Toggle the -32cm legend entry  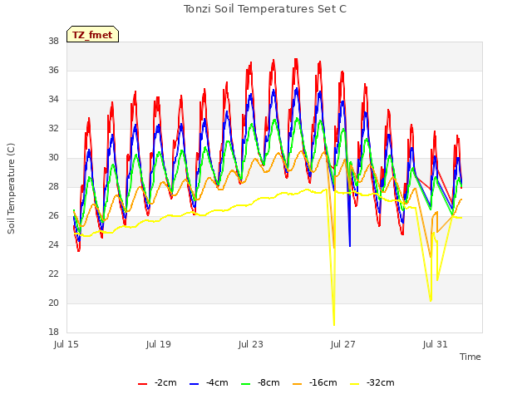(372, 382)
